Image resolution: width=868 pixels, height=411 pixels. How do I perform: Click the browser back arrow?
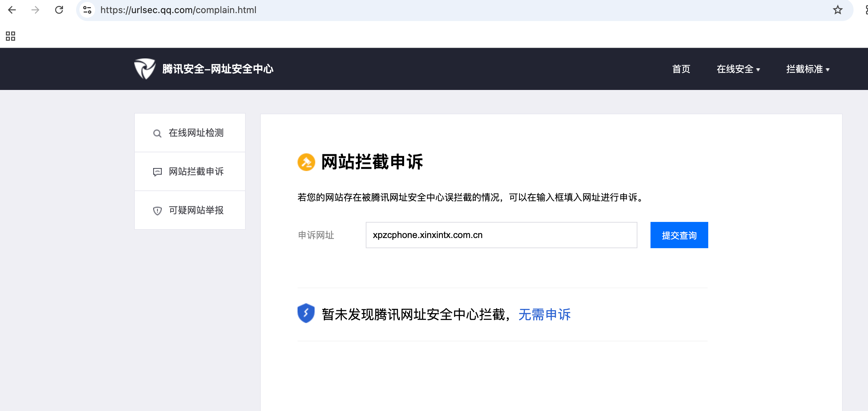click(12, 10)
